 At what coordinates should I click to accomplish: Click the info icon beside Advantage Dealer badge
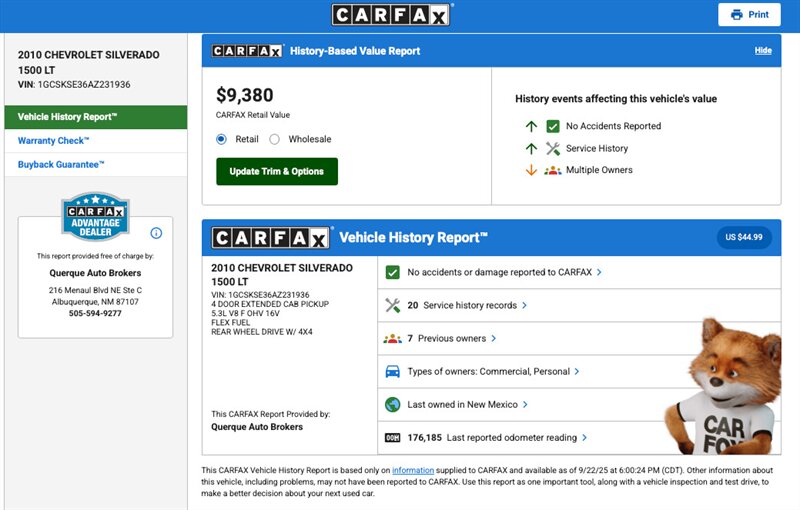[156, 233]
